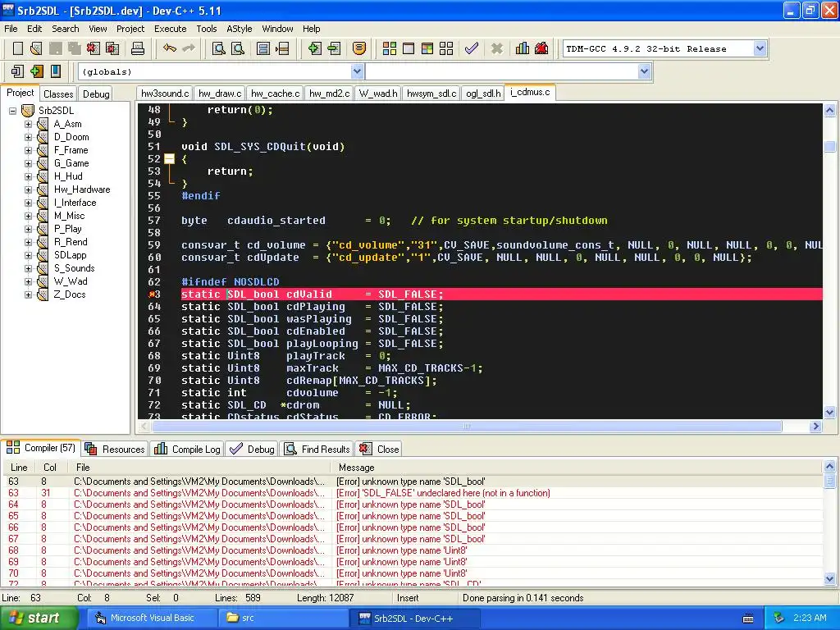Click the Message column header
840x630 pixels.
coord(577,468)
